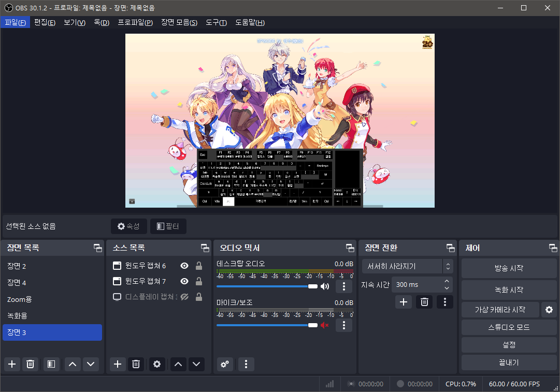Viewport: 560px width, 392px height.
Task: Delete the selected scene with the trash icon
Action: click(31, 364)
